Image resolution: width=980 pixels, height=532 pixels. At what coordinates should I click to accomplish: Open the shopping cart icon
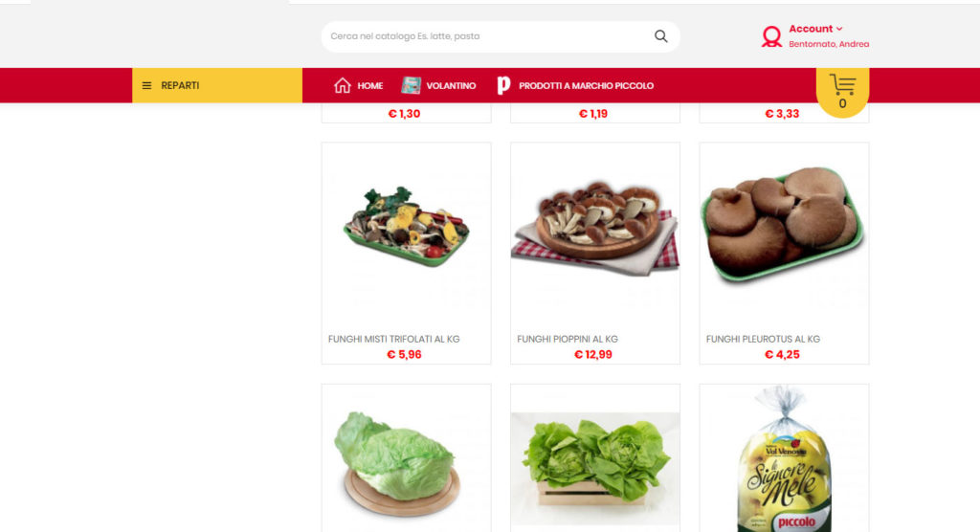[842, 84]
